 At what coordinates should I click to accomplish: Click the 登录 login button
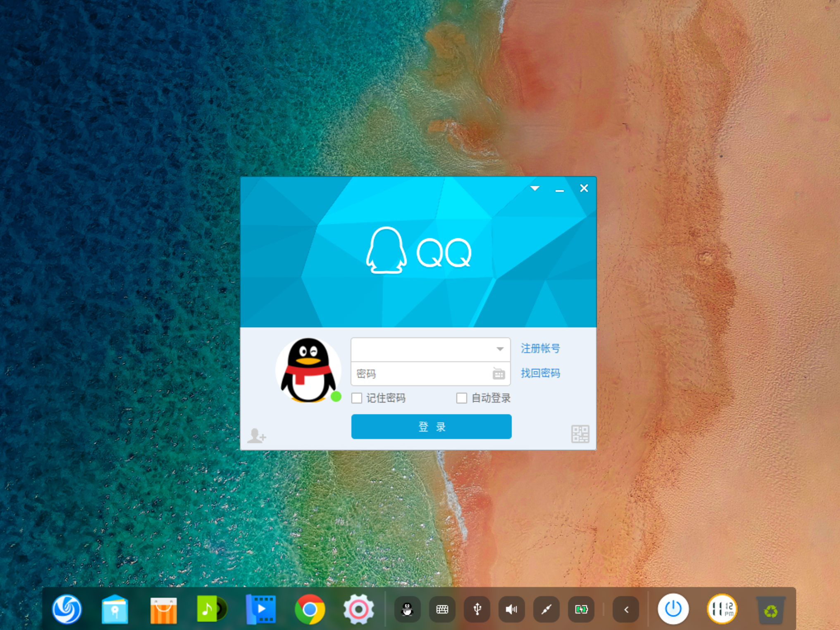click(431, 427)
